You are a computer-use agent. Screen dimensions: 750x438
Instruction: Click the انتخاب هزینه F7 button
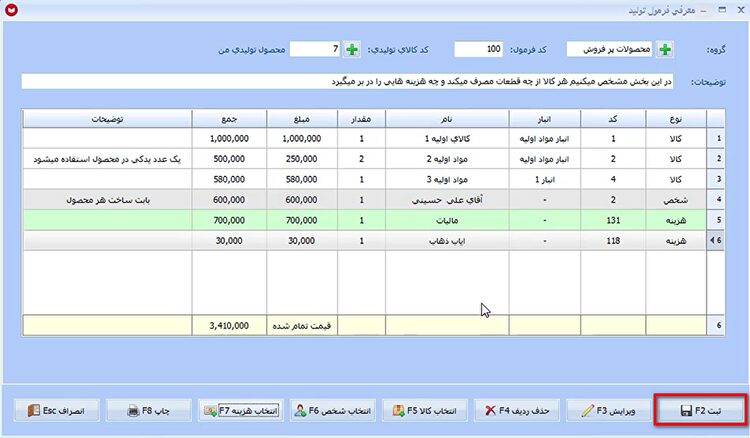tap(241, 411)
